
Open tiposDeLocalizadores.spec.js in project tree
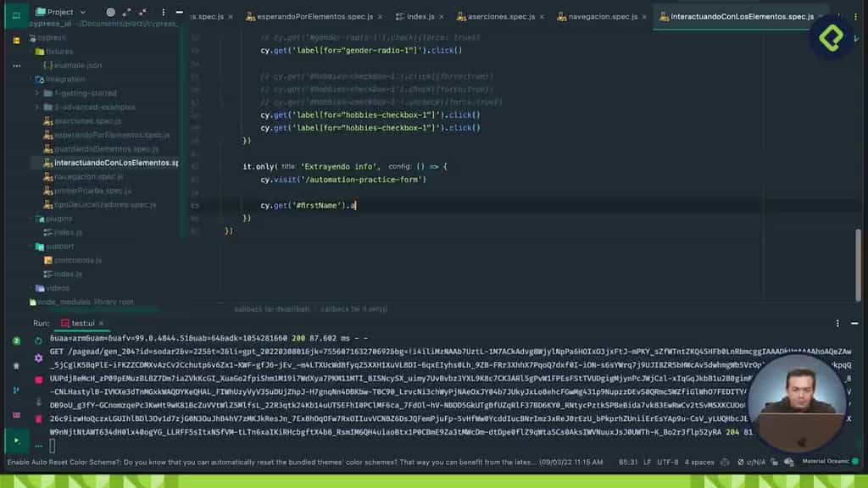(100, 204)
